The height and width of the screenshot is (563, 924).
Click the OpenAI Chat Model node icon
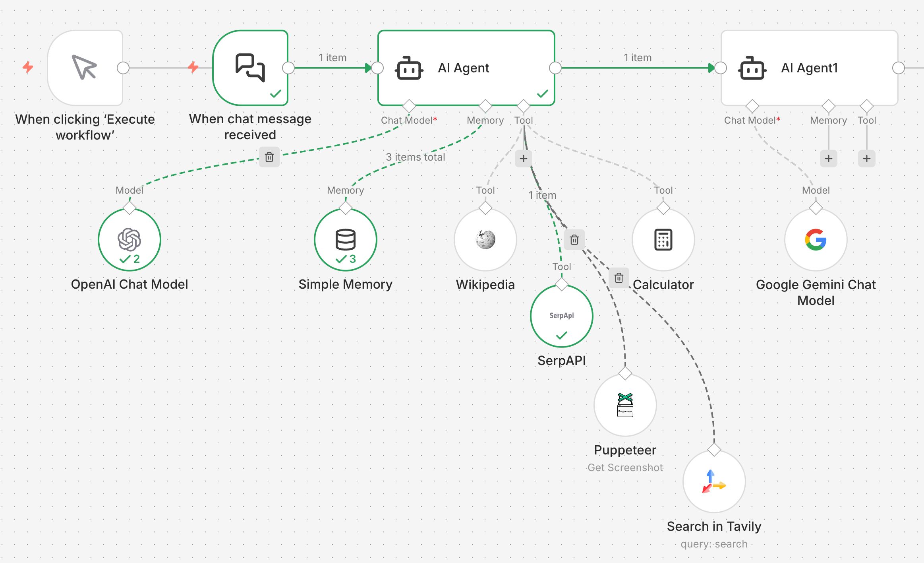(129, 239)
